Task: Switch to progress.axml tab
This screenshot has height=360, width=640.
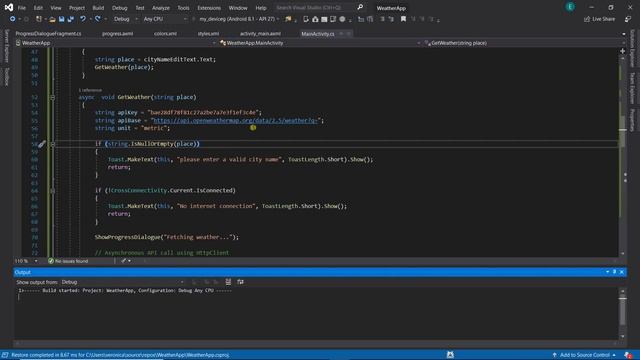Action: [118, 34]
